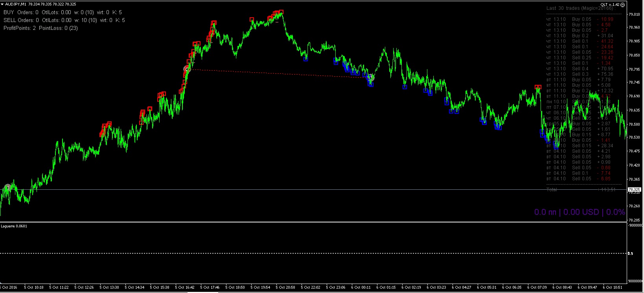Select the Sell 0.4 trade row with +70.95
The width and height of the screenshot is (644, 293).
[x=580, y=68]
